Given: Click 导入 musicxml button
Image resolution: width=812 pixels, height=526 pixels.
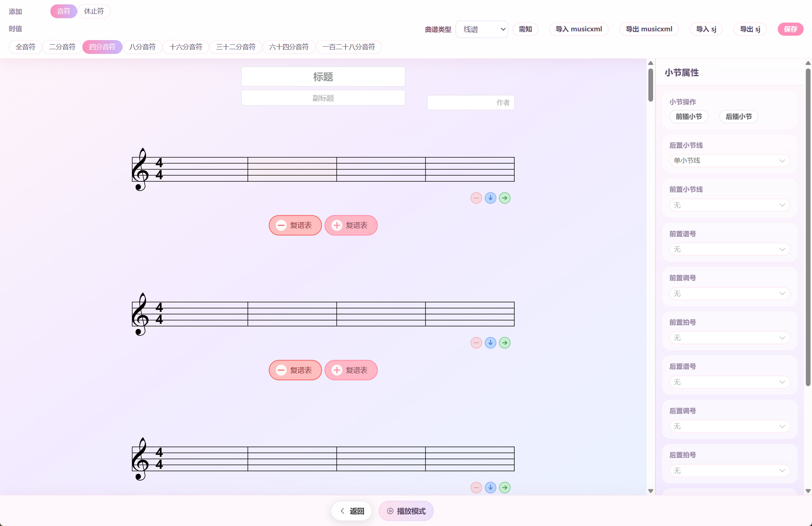Looking at the screenshot, I should (579, 29).
